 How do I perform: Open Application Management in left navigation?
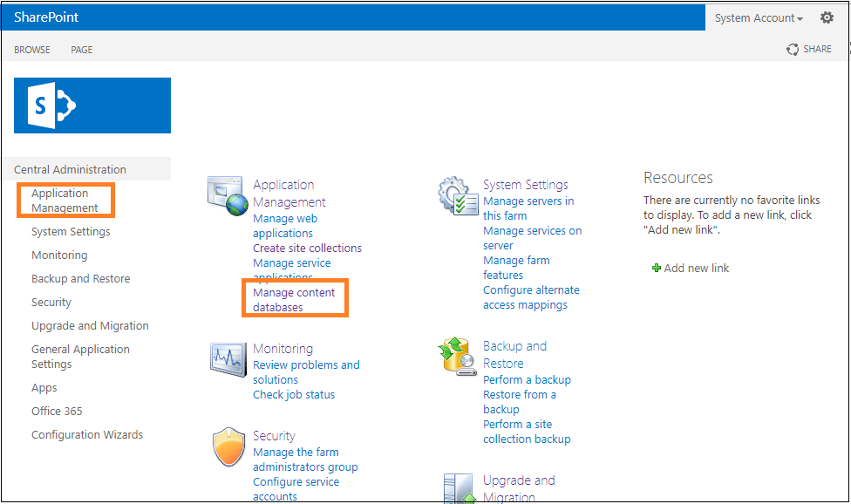(x=65, y=201)
